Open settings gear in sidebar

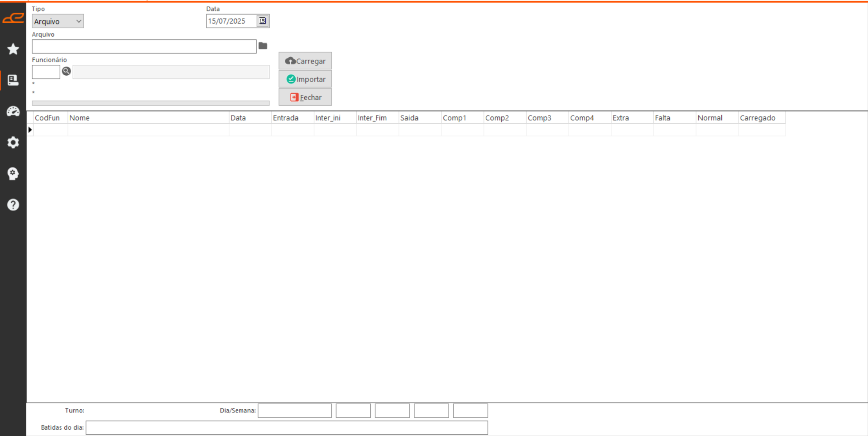point(13,142)
